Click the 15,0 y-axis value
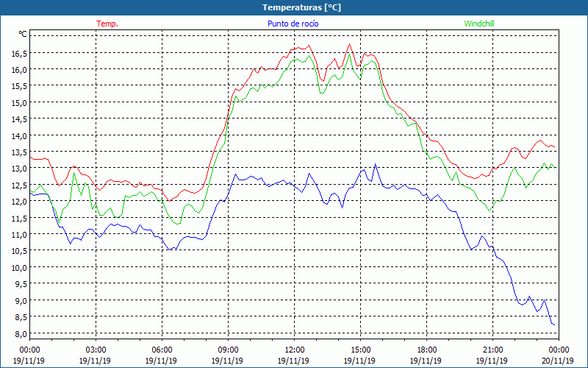The height and width of the screenshot is (368, 588). click(x=20, y=103)
